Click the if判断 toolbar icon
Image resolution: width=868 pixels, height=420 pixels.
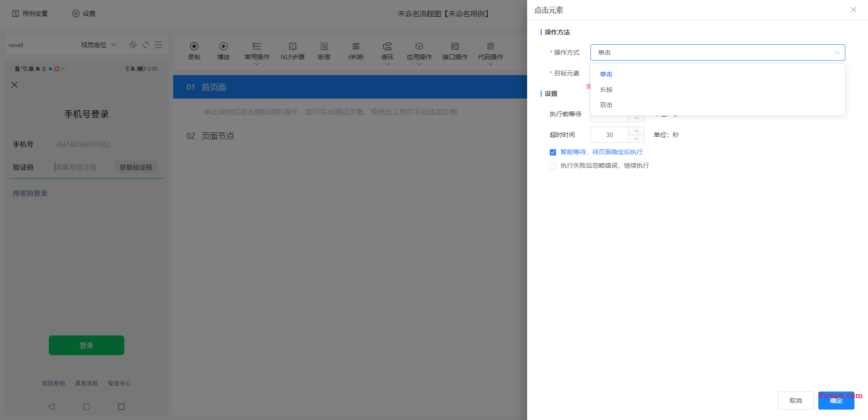point(356,46)
